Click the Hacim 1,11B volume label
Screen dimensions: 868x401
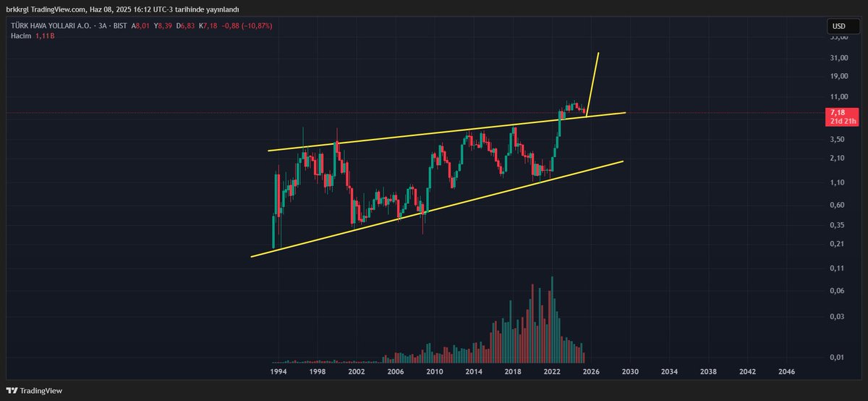pyautogui.click(x=31, y=35)
